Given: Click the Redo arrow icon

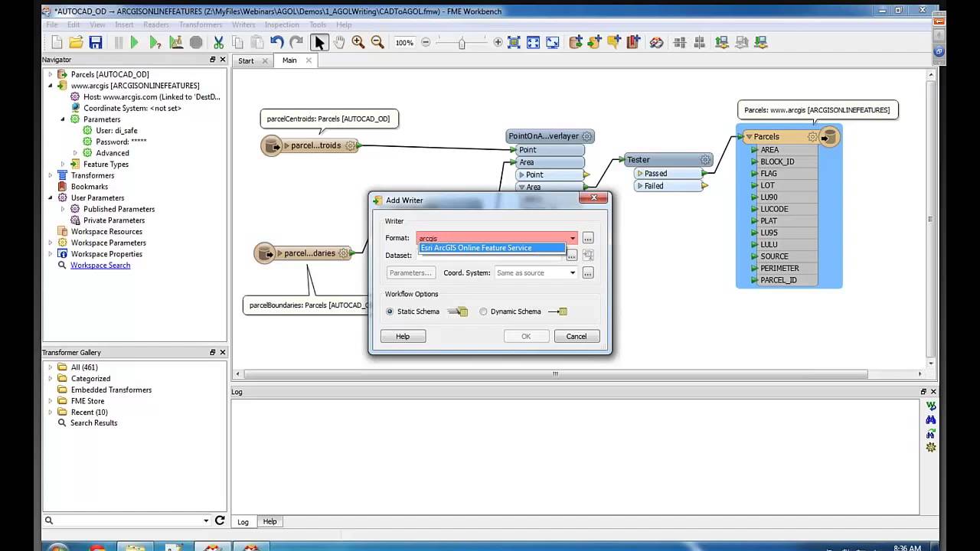Looking at the screenshot, I should click(297, 43).
